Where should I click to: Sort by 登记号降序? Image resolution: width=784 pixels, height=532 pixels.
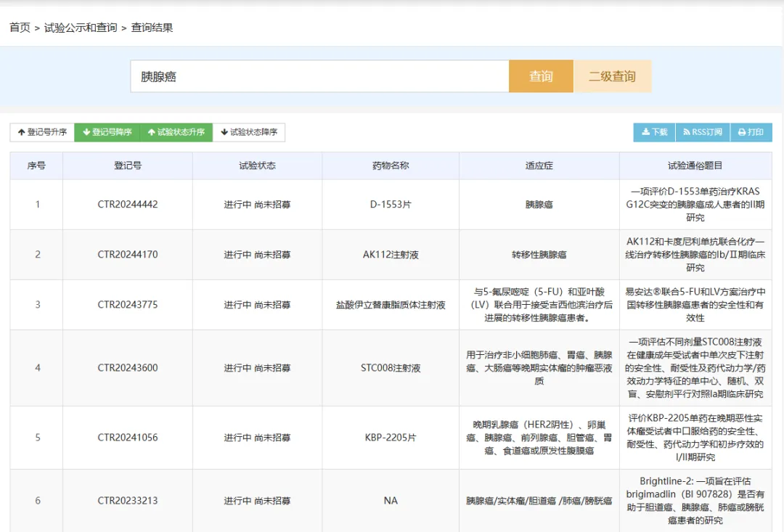(107, 132)
